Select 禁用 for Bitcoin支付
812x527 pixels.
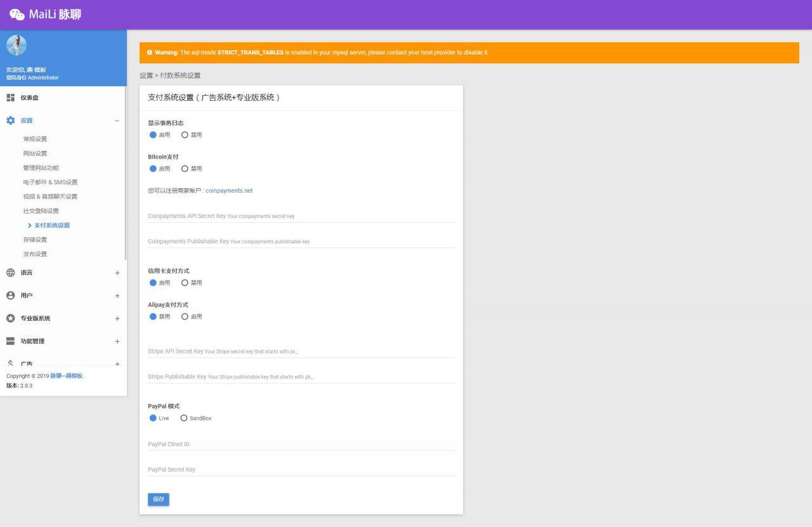point(185,169)
